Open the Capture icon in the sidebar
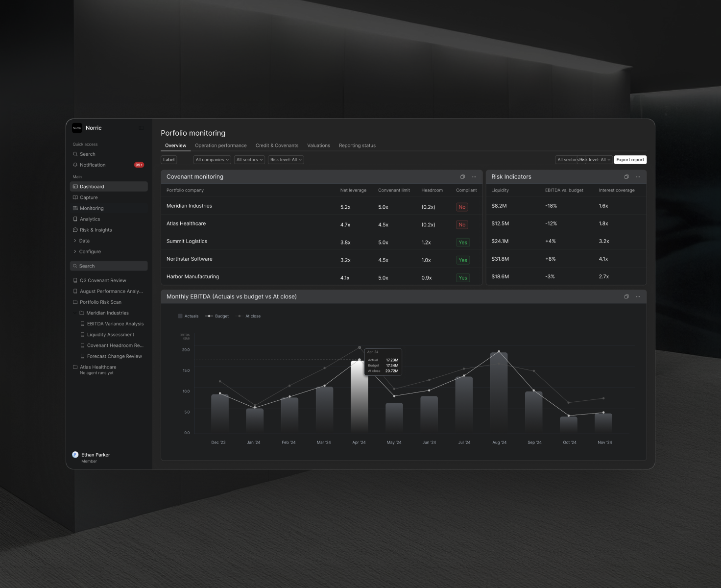Image resolution: width=721 pixels, height=588 pixels. (75, 197)
